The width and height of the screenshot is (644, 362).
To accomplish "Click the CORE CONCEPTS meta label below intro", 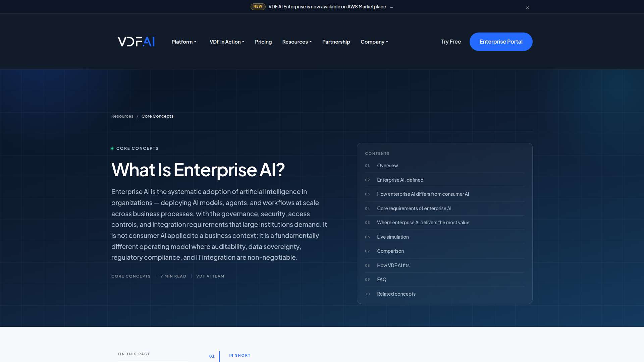I will (x=131, y=276).
